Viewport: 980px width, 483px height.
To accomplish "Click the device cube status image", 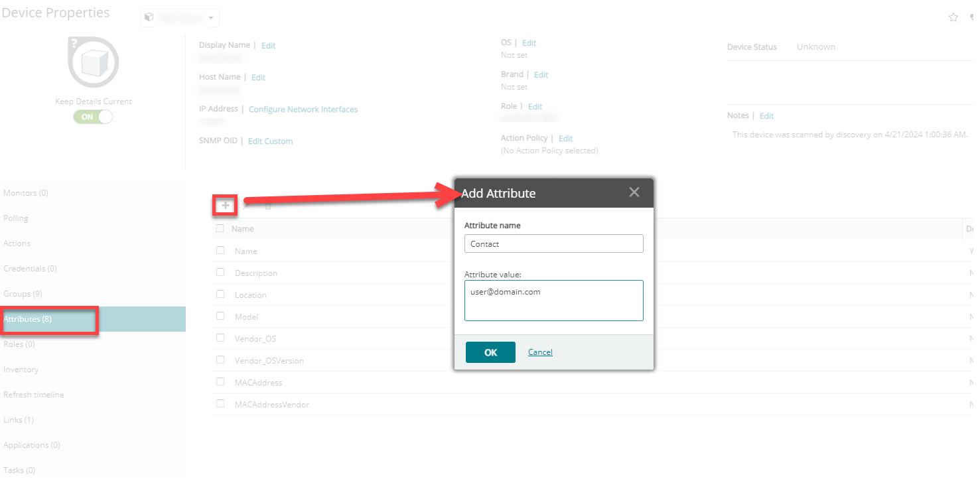I will click(x=94, y=64).
